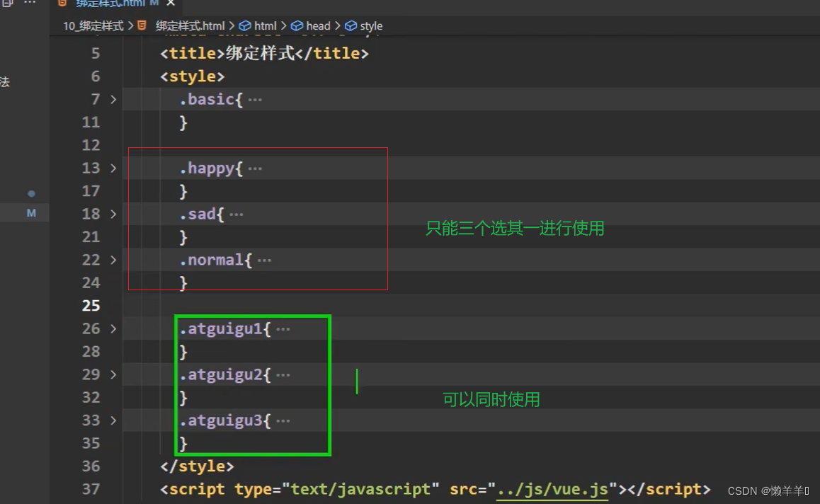Click the folded ellipsis after .happy{
The width and height of the screenshot is (820, 504).
pyautogui.click(x=255, y=168)
